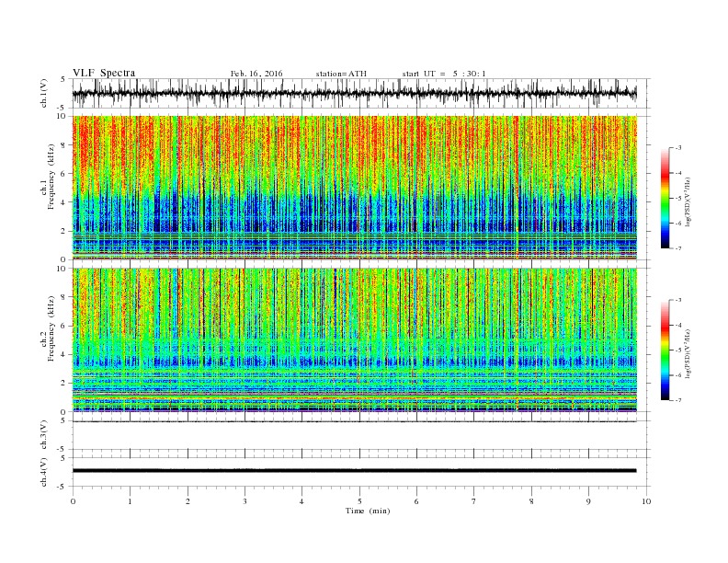Click the time axis tick label "10"
Image resolution: width=728 pixels, height=563 pixels.
coord(646,501)
